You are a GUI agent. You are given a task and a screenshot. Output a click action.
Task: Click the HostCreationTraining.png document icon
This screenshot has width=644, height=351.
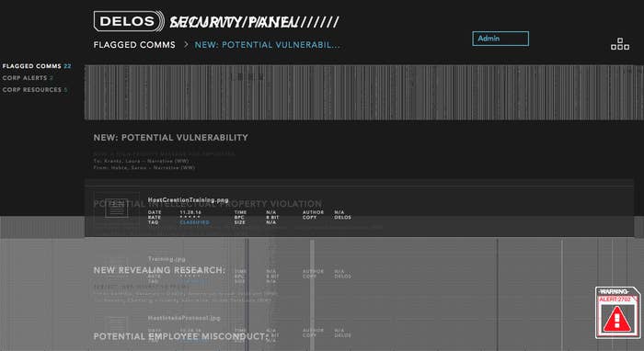tap(117, 209)
